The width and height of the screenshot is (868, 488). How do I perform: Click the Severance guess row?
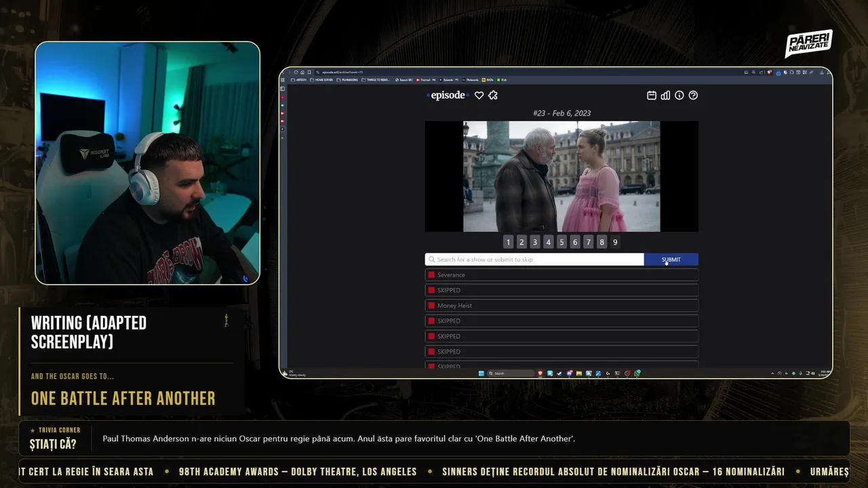click(561, 275)
